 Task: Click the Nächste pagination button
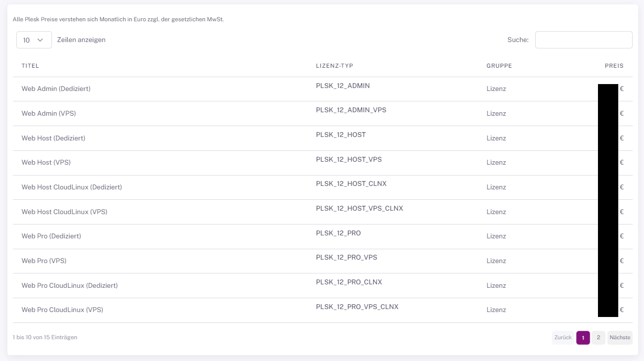pos(620,338)
